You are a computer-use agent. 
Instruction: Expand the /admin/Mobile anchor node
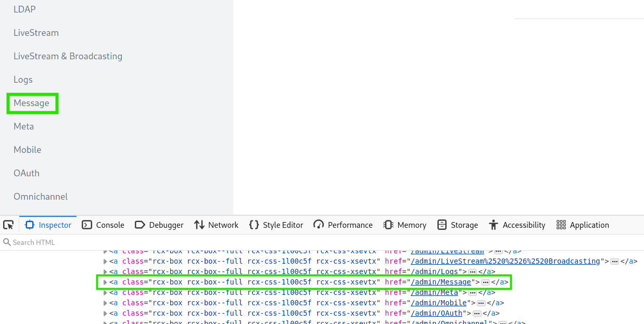[x=106, y=303]
